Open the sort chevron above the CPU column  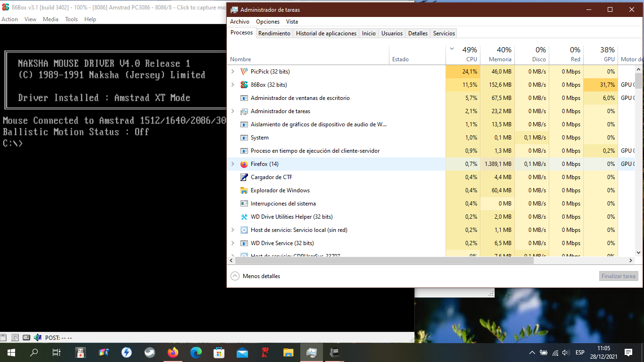pyautogui.click(x=452, y=49)
